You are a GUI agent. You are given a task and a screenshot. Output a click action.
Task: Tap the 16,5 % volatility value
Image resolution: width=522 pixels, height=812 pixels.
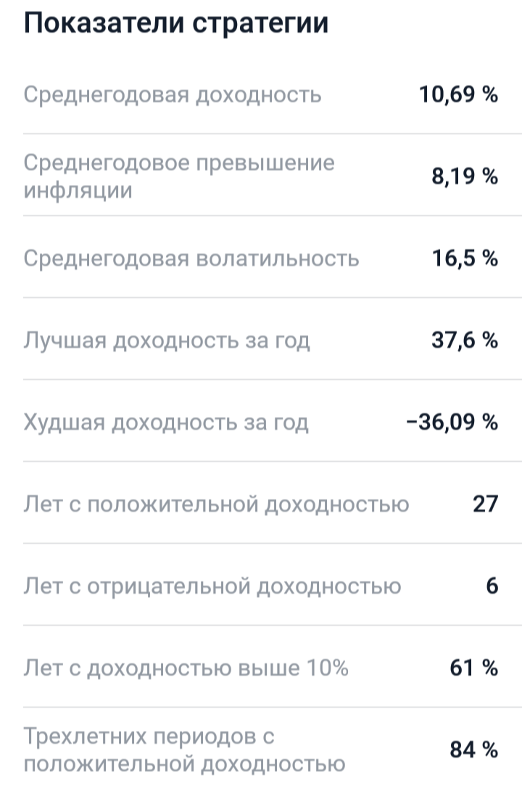pos(465,258)
